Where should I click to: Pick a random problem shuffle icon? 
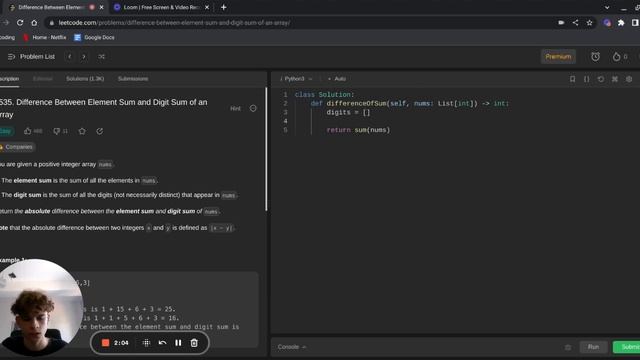[x=102, y=57]
